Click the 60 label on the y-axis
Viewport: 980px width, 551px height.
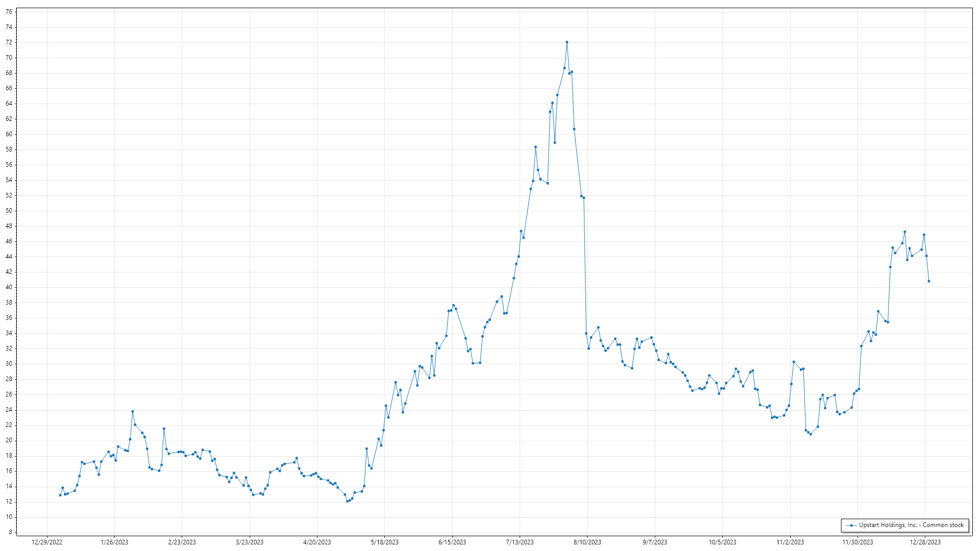coord(9,134)
